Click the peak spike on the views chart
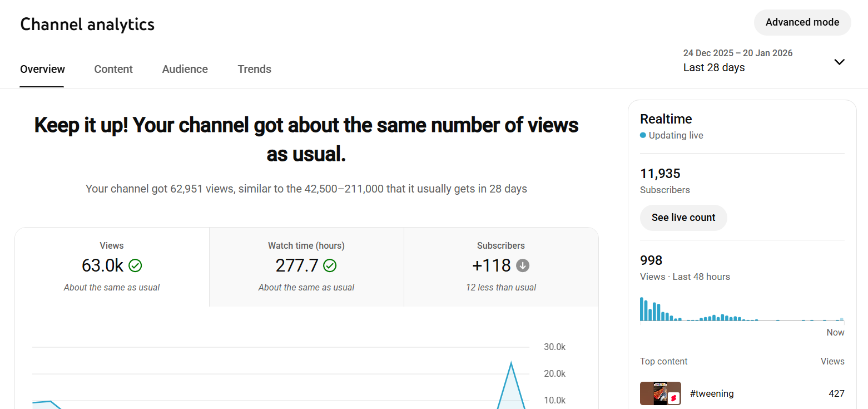 [510, 364]
